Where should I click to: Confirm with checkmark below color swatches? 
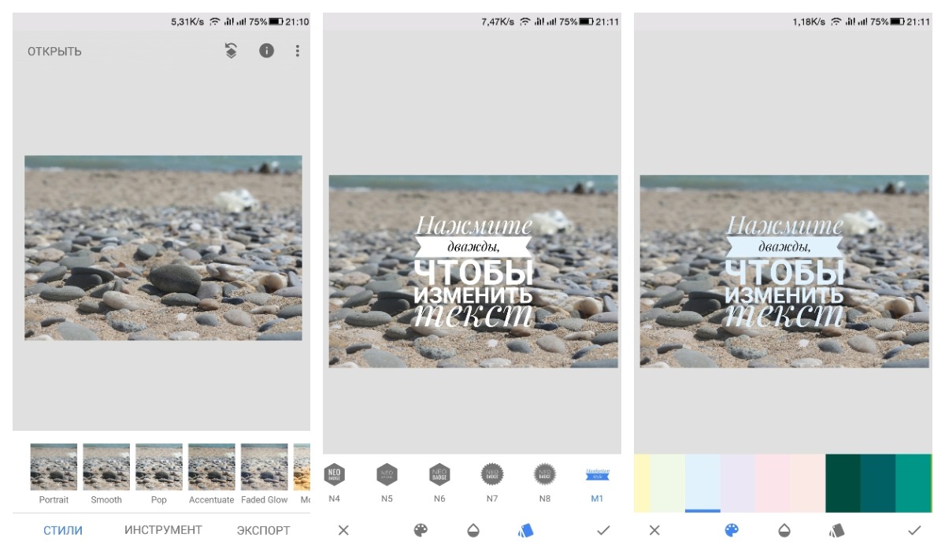[914, 531]
